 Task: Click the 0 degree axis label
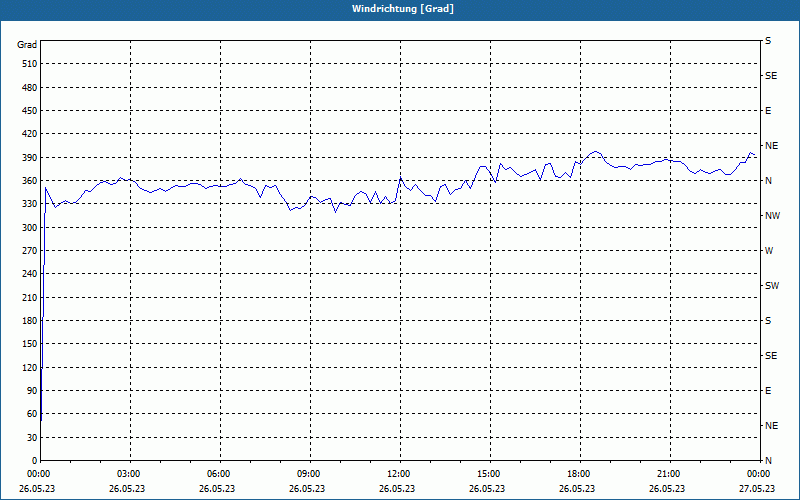click(x=34, y=461)
